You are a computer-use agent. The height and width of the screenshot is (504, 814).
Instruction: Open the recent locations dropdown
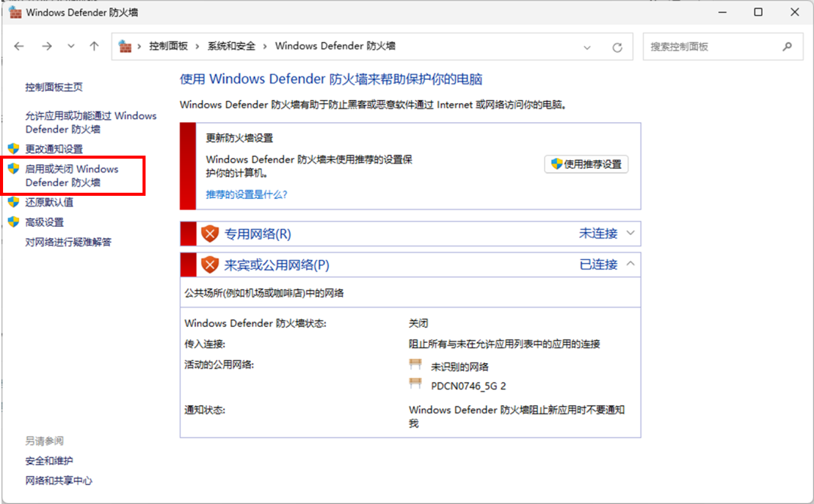point(71,46)
